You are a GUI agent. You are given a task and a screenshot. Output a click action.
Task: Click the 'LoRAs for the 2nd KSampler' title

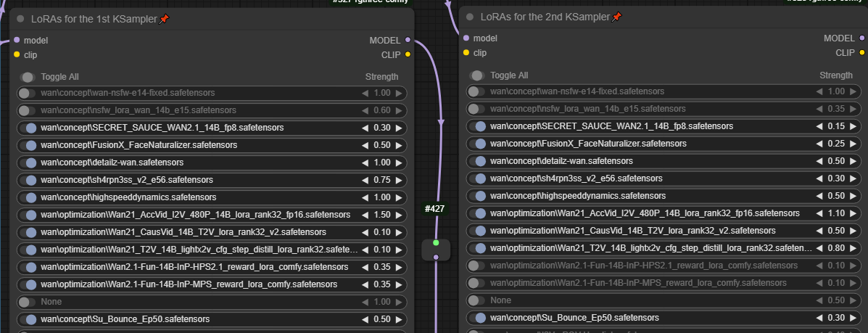[x=545, y=17]
